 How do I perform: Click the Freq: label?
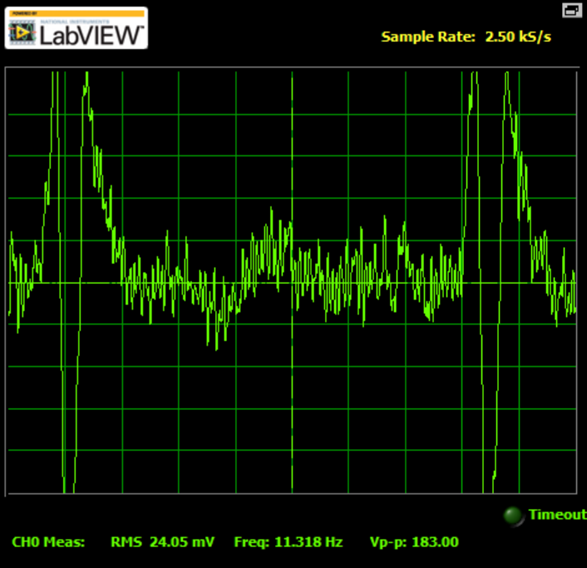pyautogui.click(x=252, y=542)
